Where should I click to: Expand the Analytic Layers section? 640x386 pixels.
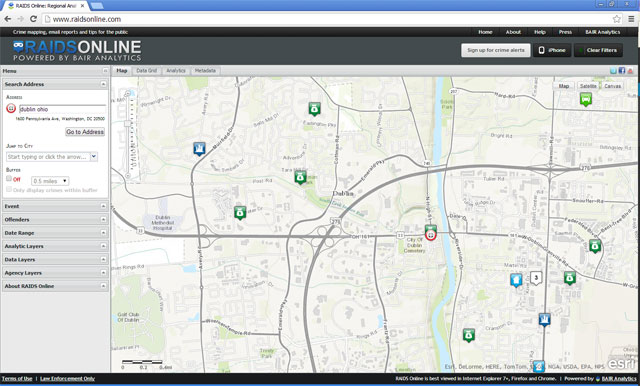point(55,246)
